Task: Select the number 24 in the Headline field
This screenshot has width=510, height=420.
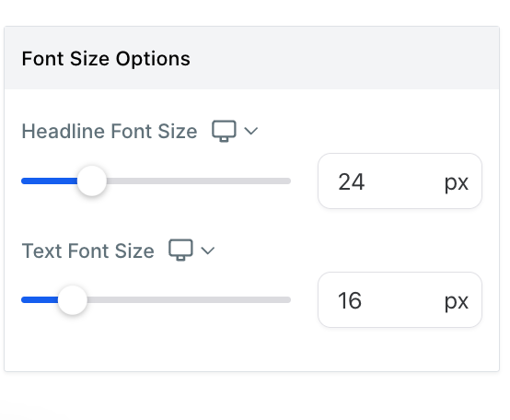Action: click(352, 181)
